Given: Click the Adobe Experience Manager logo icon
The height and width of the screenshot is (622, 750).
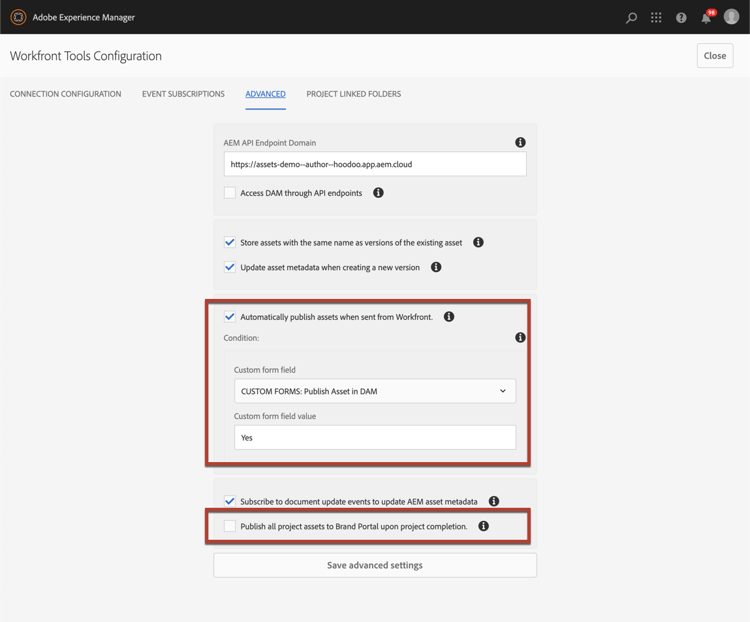Looking at the screenshot, I should click(18, 17).
